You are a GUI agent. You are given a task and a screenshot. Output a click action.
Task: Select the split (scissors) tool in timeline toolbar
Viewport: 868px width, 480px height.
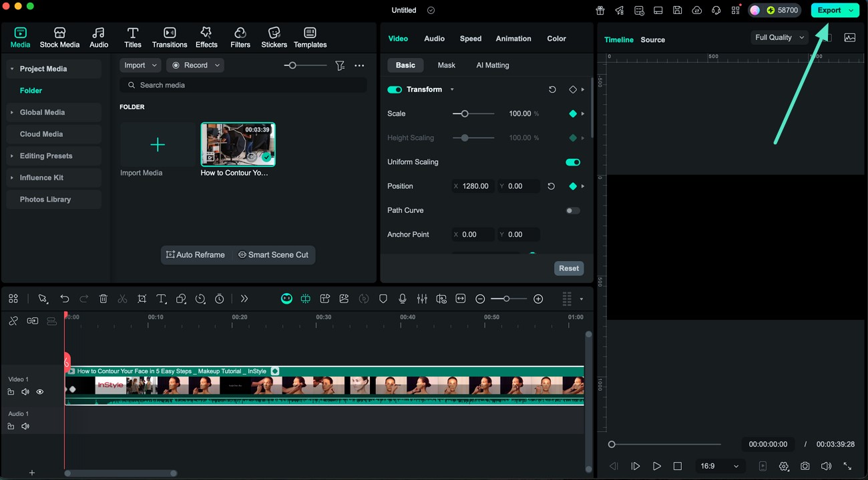pyautogui.click(x=122, y=298)
